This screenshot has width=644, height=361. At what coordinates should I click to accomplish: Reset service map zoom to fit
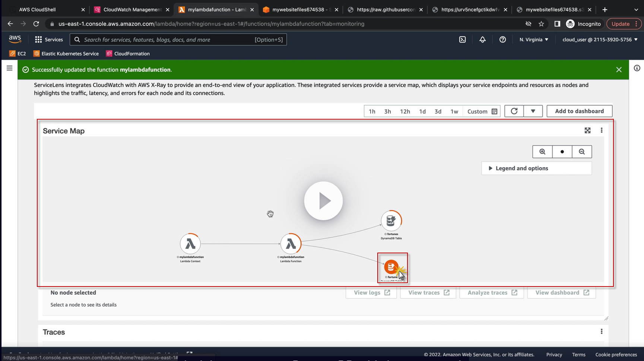point(562,152)
